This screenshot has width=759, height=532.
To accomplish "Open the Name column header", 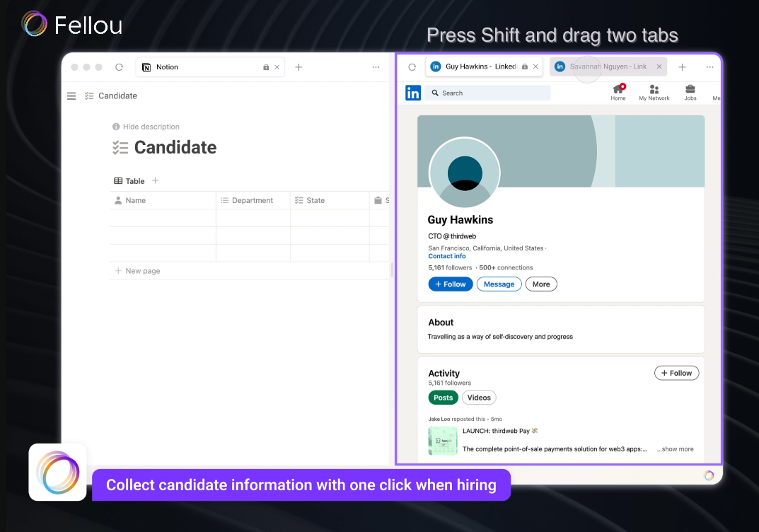I will 163,200.
